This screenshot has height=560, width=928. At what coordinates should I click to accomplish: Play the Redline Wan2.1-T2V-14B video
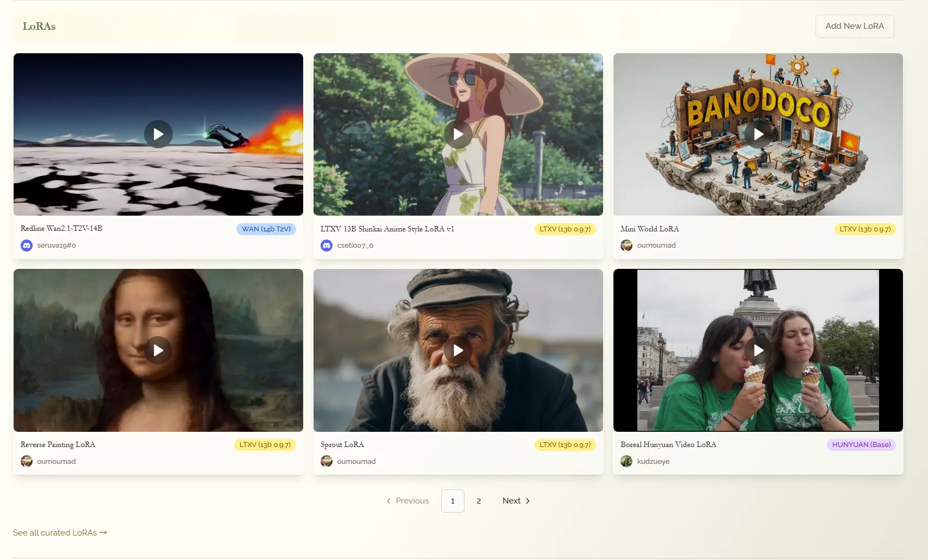(158, 134)
